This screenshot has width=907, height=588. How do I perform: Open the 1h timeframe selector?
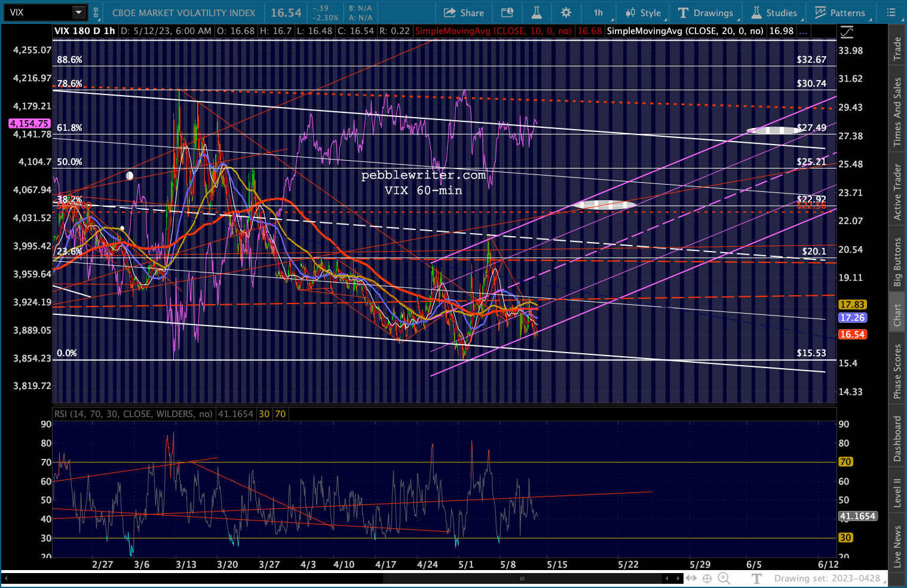(x=599, y=13)
